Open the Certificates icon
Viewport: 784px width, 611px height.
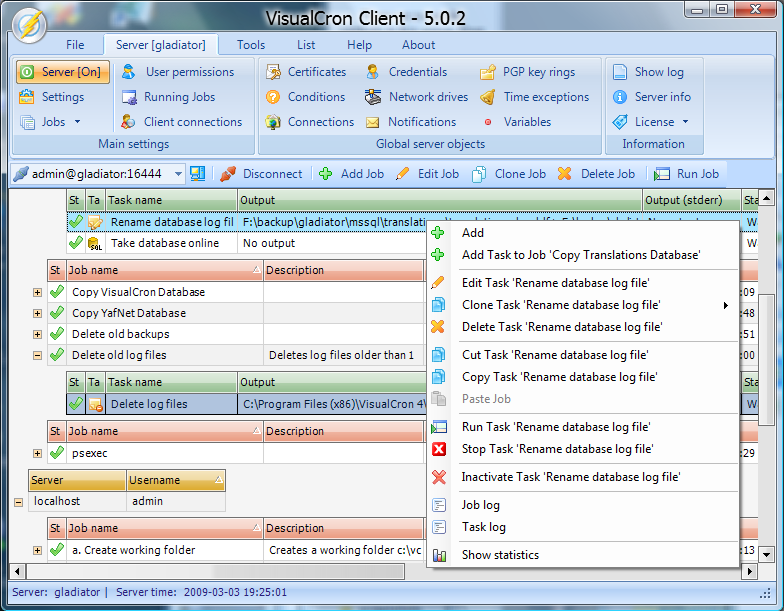pyautogui.click(x=273, y=72)
